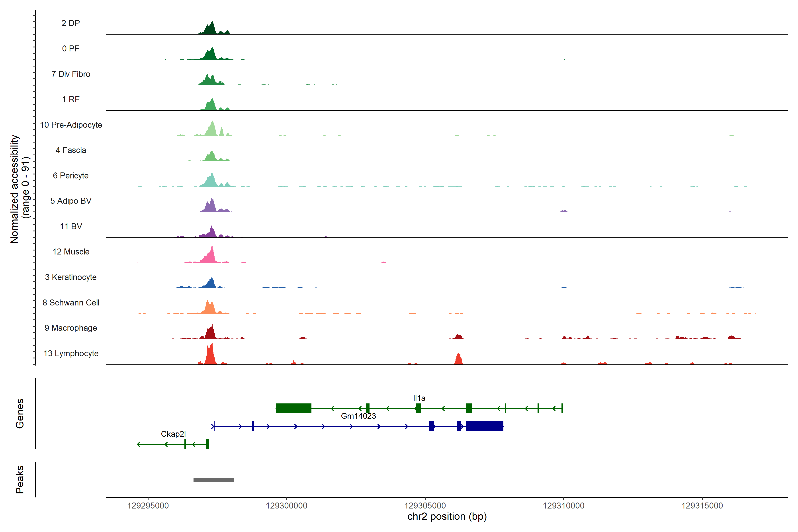Click the 9 Macrophage track label
This screenshot has width=798, height=532.
pyautogui.click(x=70, y=328)
